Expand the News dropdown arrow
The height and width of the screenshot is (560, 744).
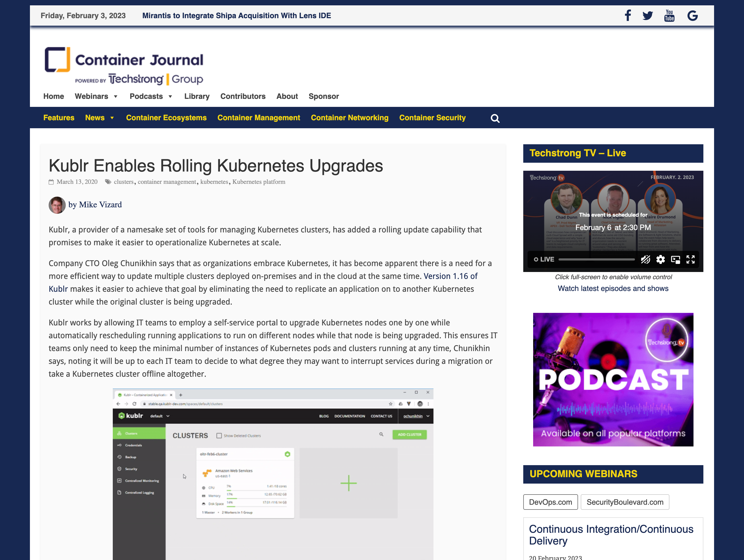(x=112, y=118)
